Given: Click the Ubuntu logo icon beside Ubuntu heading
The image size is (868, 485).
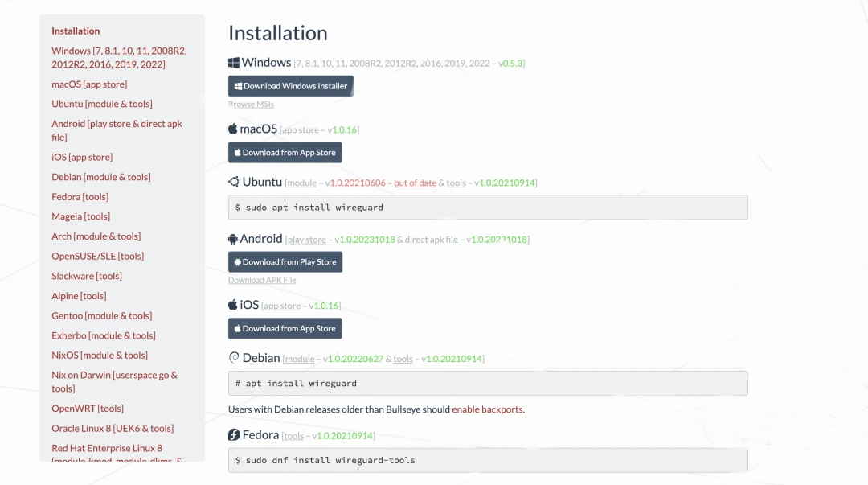Looking at the screenshot, I should [x=234, y=181].
